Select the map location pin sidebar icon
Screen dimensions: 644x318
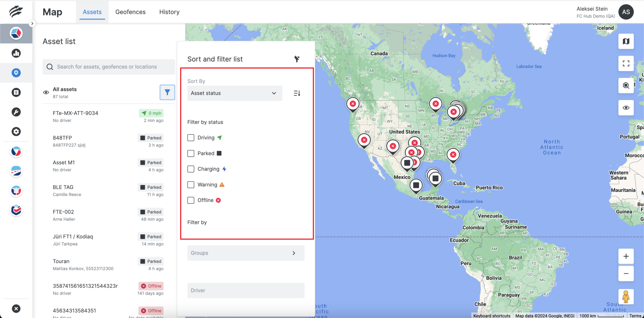coord(16,73)
